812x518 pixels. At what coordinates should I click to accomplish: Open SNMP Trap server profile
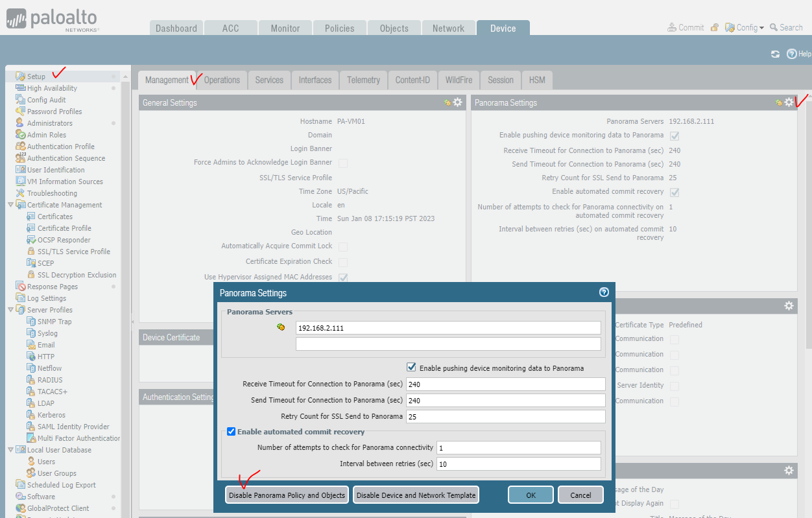point(54,322)
